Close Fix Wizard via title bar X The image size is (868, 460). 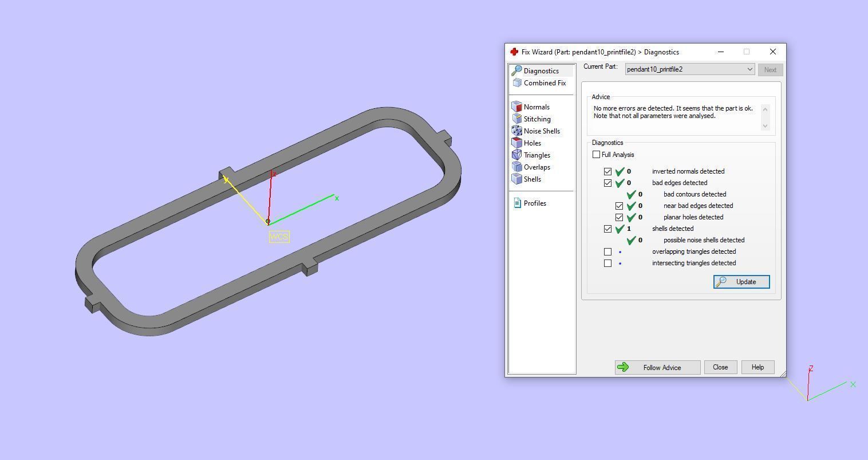point(772,52)
